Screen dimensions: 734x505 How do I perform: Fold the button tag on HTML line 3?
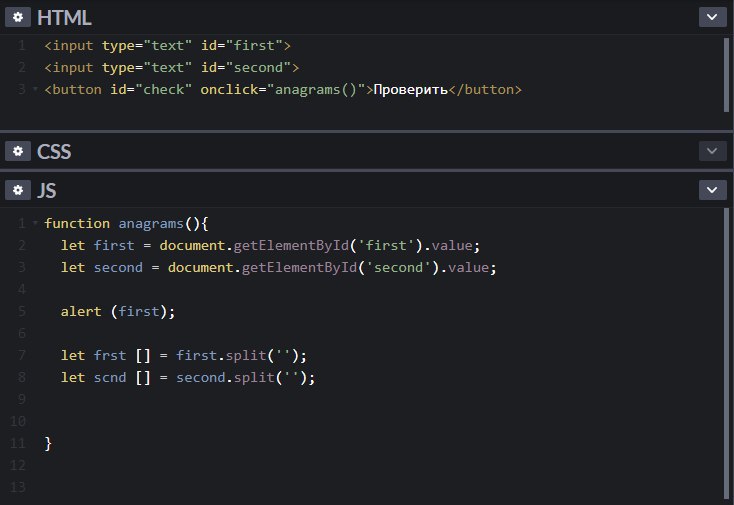click(35, 88)
